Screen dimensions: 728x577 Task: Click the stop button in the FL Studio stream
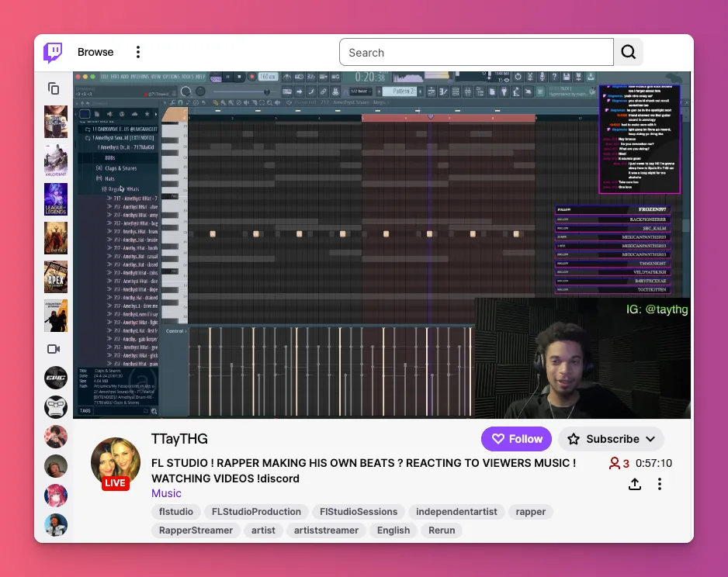click(239, 77)
